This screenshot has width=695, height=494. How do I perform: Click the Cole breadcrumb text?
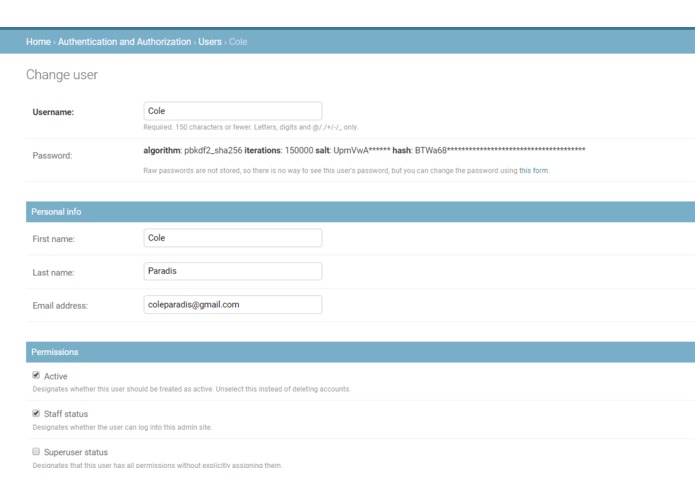(x=238, y=42)
